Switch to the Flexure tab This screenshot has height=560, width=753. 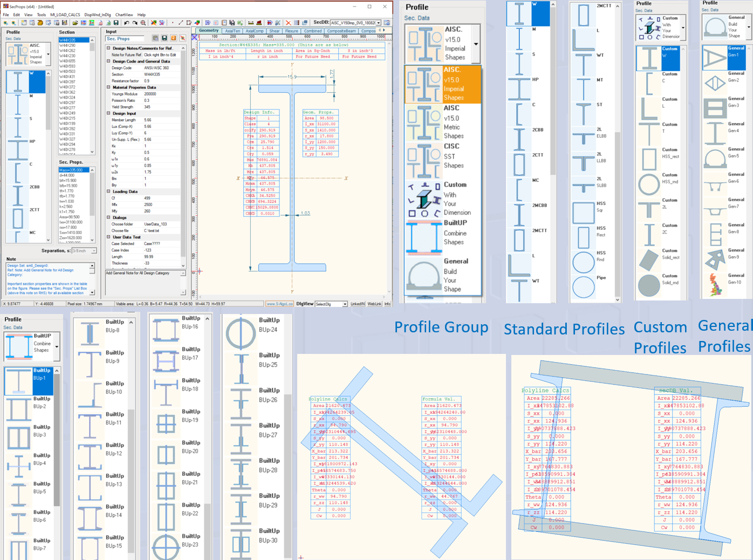[x=291, y=31]
